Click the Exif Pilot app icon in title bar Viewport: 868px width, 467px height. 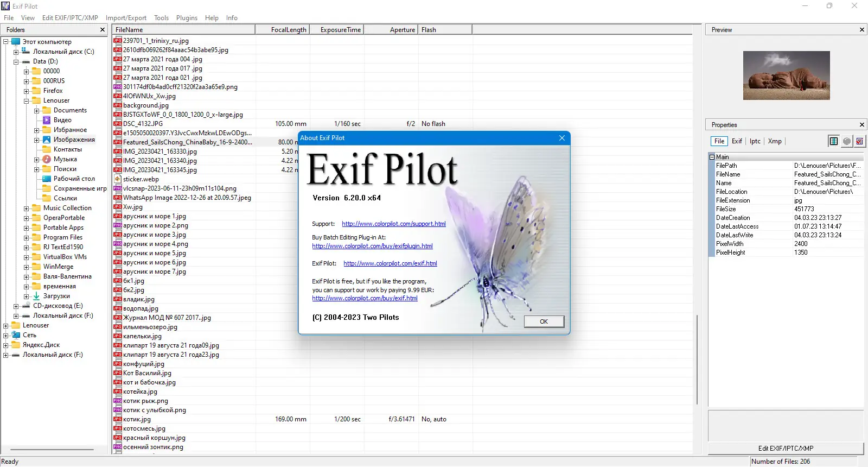click(6, 6)
